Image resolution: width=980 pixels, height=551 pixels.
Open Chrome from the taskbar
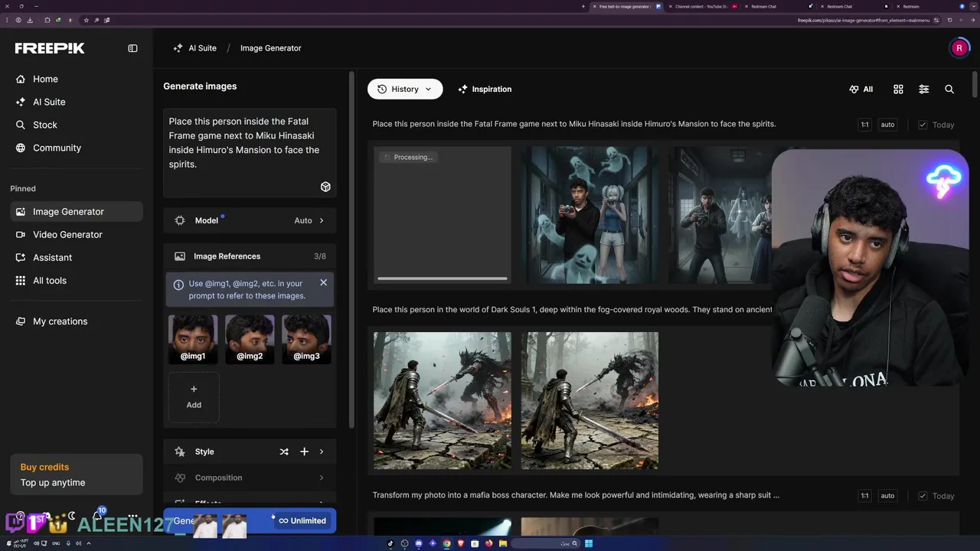pos(446,544)
